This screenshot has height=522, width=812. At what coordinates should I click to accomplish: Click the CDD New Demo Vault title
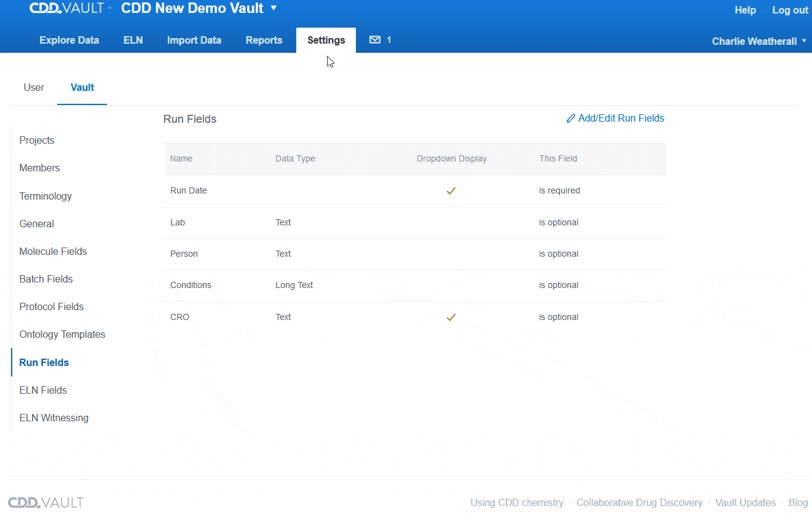(x=192, y=9)
